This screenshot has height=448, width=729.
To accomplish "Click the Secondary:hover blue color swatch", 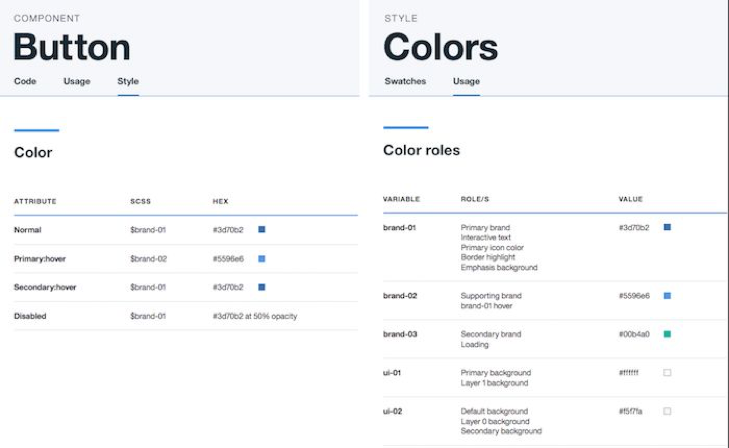I will click(x=262, y=287).
